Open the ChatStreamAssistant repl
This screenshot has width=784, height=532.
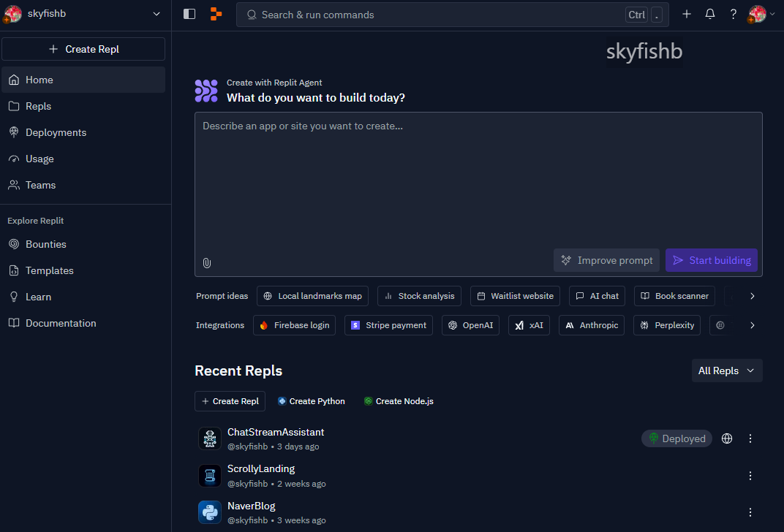tap(276, 432)
